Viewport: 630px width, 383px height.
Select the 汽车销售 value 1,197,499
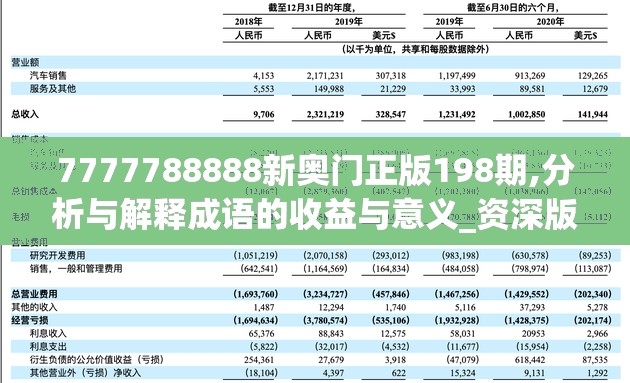tap(457, 76)
